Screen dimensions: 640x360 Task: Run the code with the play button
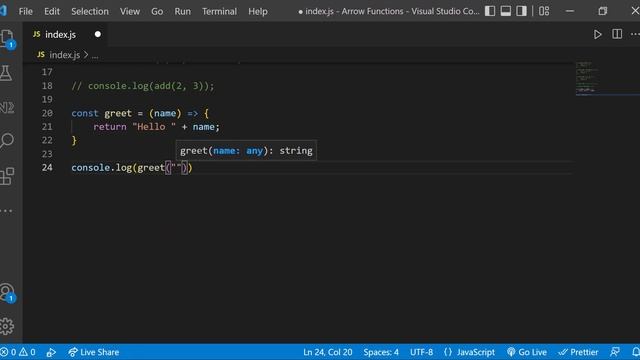(598, 34)
